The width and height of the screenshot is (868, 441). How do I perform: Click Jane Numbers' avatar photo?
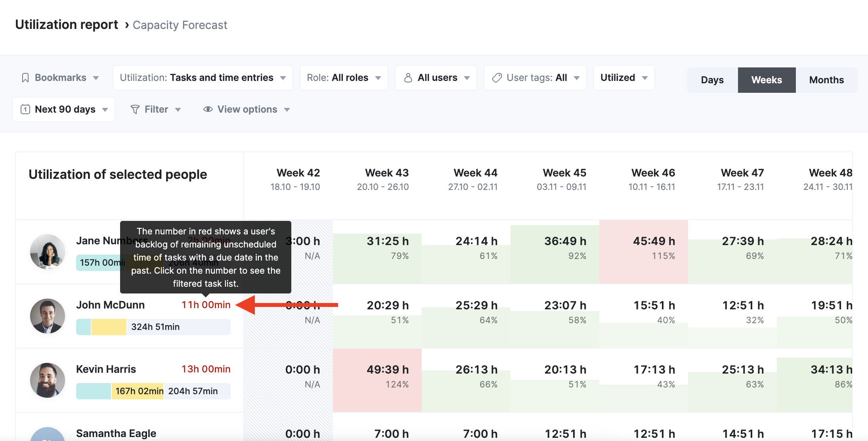tap(48, 252)
